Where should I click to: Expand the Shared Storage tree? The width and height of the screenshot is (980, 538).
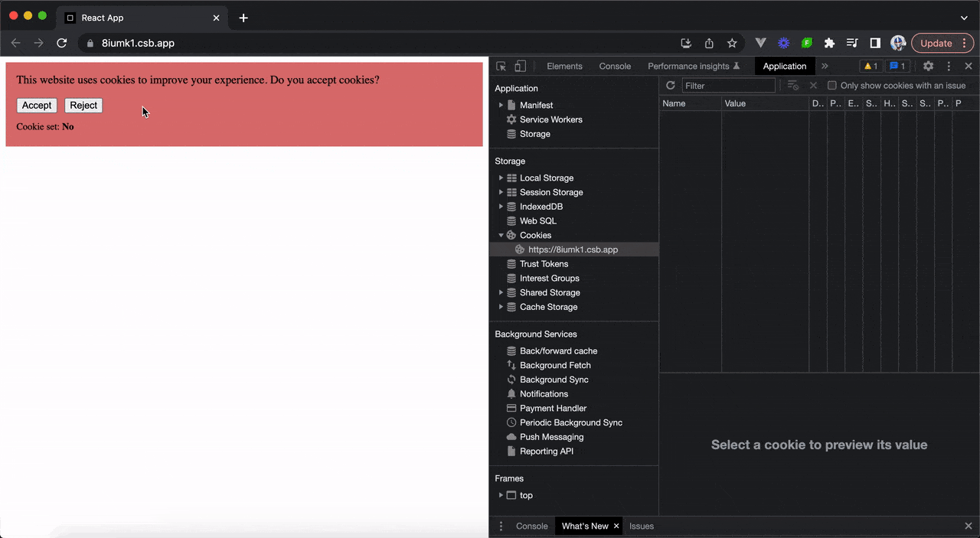click(501, 292)
